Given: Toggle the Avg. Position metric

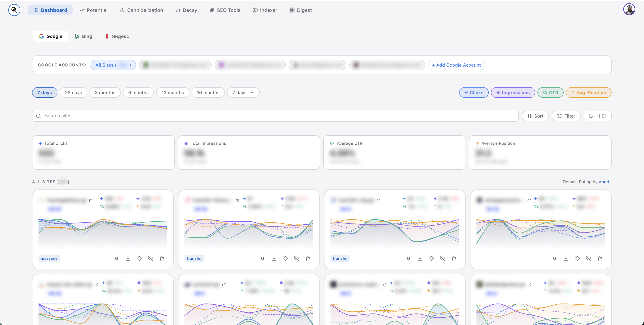Looking at the screenshot, I should (x=589, y=92).
